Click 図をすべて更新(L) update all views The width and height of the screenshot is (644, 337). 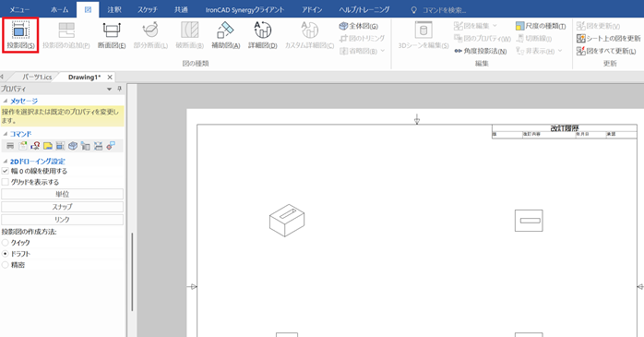(606, 51)
